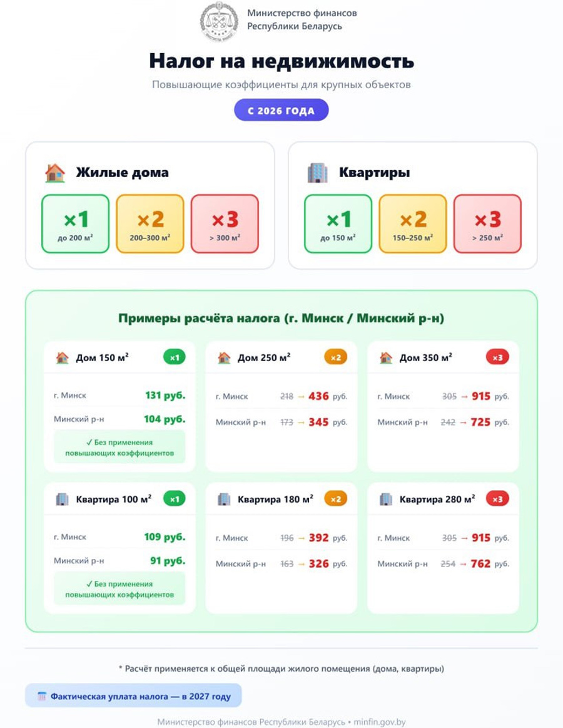Click the Фактическая уплата налога — в 2027 году banner
Image resolution: width=563 pixels, height=728 pixels.
pyautogui.click(x=133, y=696)
